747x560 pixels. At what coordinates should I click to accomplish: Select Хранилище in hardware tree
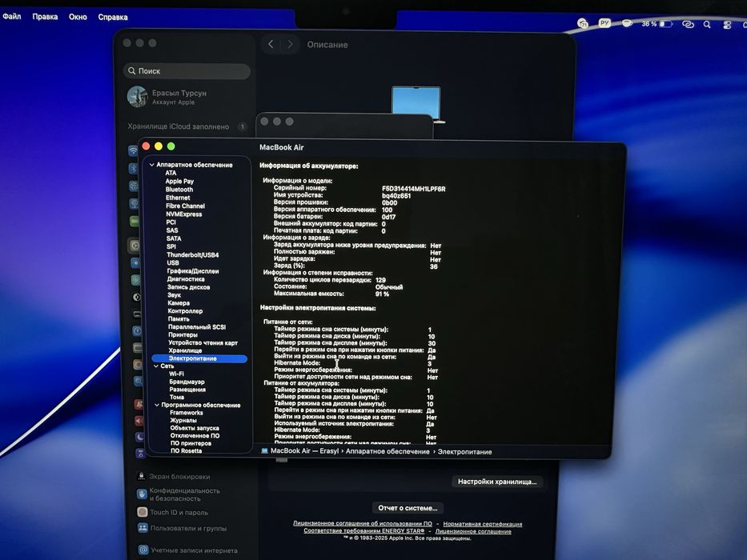185,350
